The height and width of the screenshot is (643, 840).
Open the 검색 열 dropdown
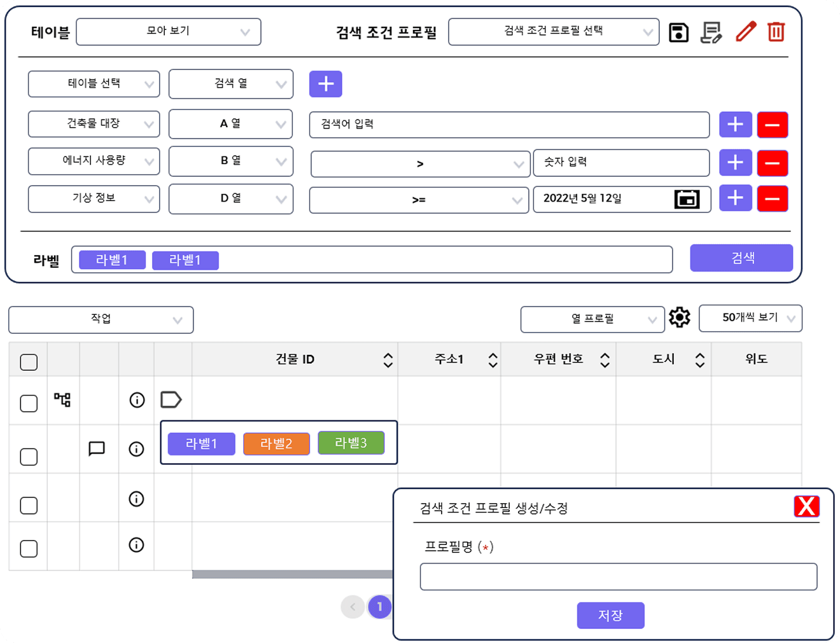click(x=231, y=84)
